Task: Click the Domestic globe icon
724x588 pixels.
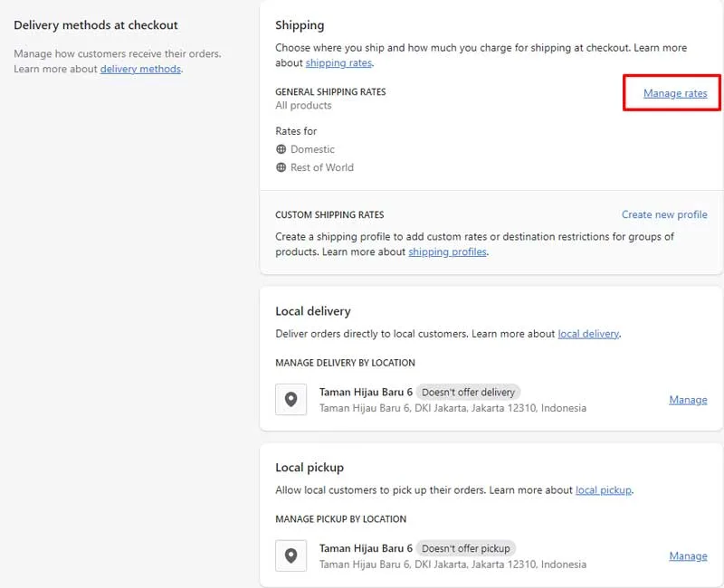Action: [281, 149]
